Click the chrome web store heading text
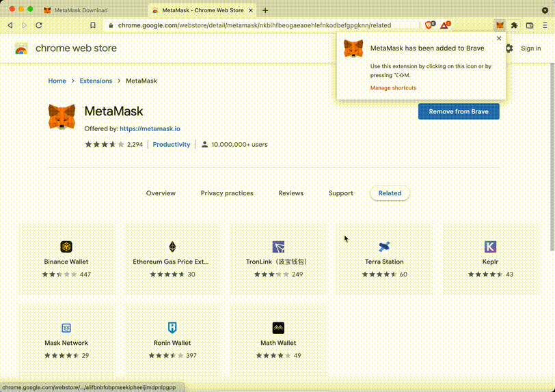 [x=76, y=48]
